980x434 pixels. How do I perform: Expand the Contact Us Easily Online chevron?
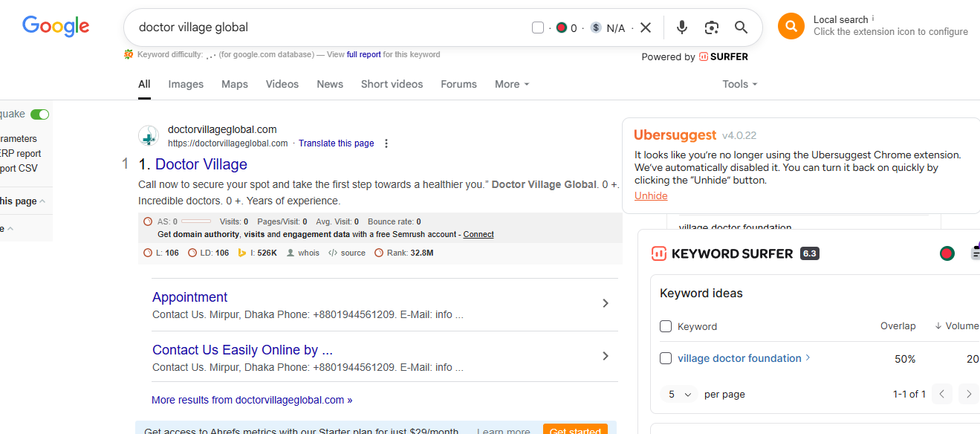tap(606, 356)
